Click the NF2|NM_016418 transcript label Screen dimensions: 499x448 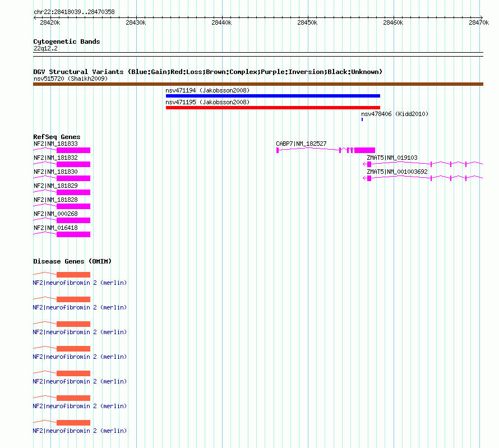(x=56, y=228)
